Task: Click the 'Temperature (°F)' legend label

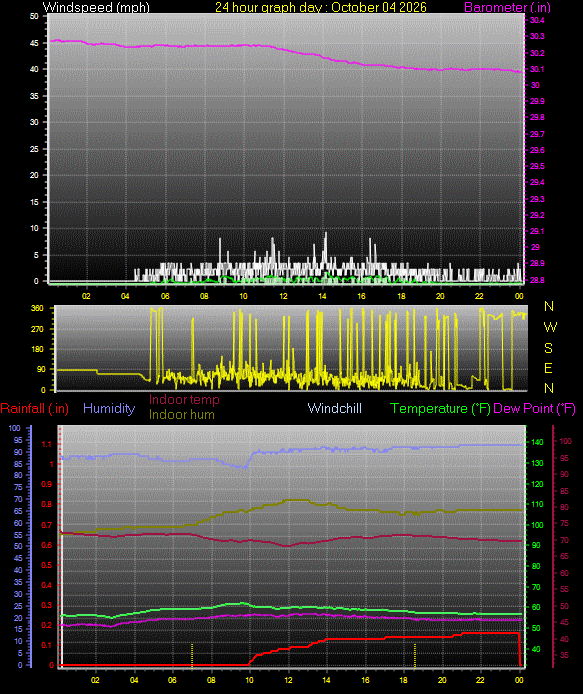Action: click(x=440, y=409)
